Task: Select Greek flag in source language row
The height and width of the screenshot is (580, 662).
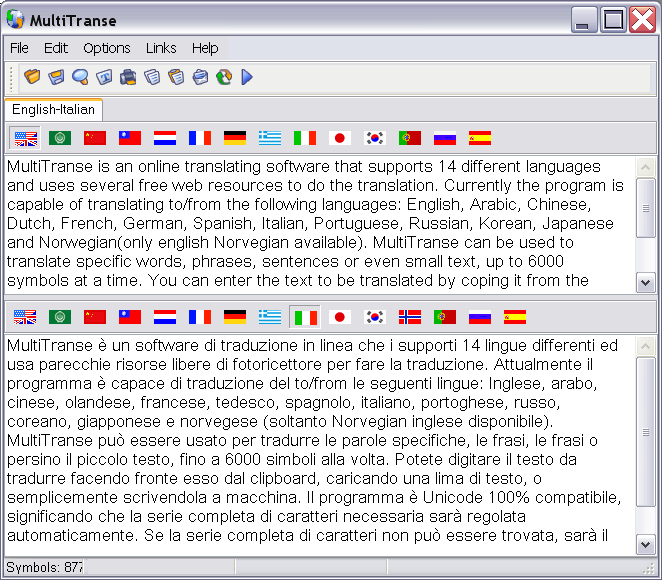Action: [x=270, y=138]
